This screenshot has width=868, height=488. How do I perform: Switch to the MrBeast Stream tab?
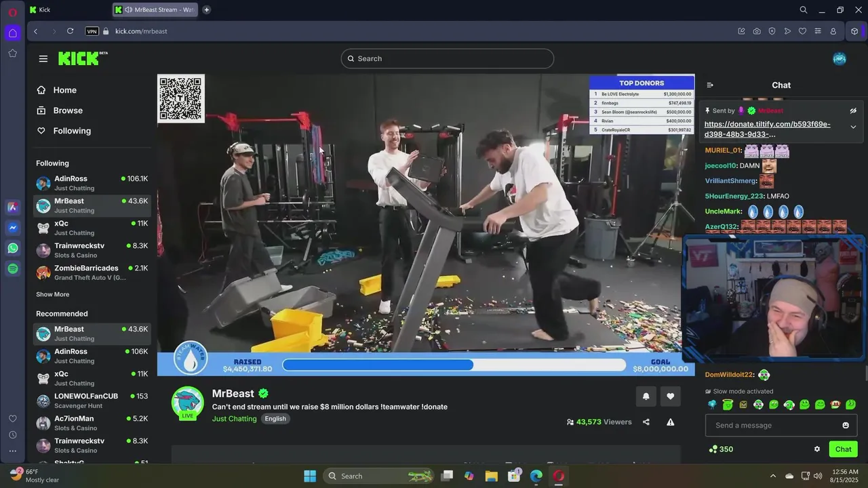click(x=155, y=9)
